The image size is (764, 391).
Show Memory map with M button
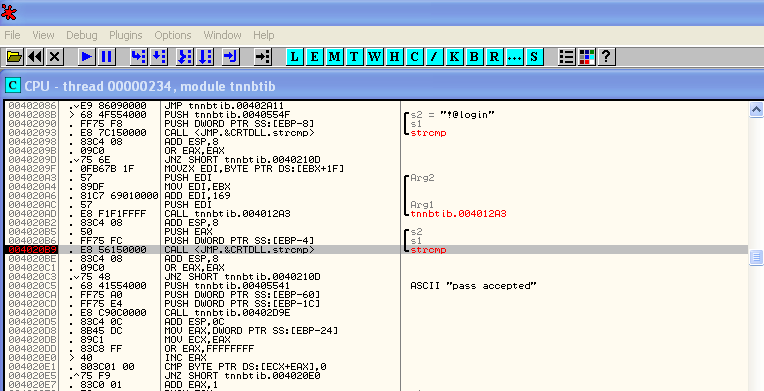[x=335, y=57]
